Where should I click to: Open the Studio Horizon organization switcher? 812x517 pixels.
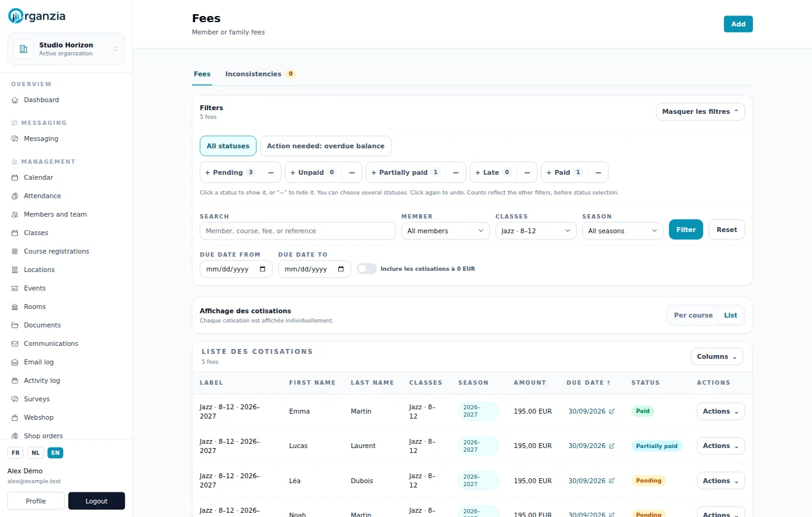click(66, 49)
